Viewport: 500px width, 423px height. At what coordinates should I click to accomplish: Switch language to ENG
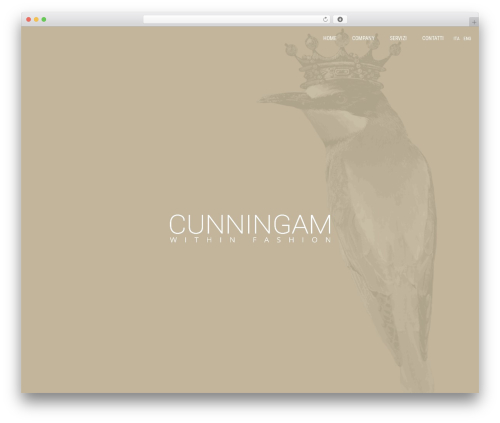(467, 38)
